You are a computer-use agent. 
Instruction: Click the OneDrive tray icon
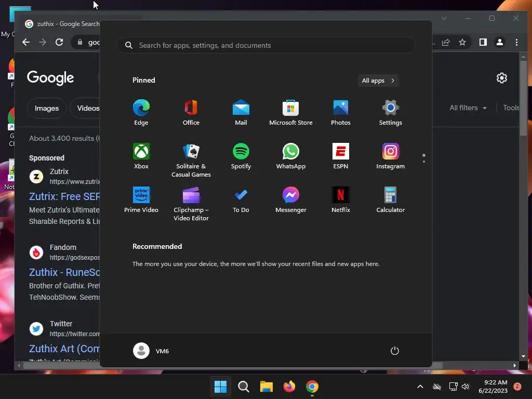click(x=437, y=387)
